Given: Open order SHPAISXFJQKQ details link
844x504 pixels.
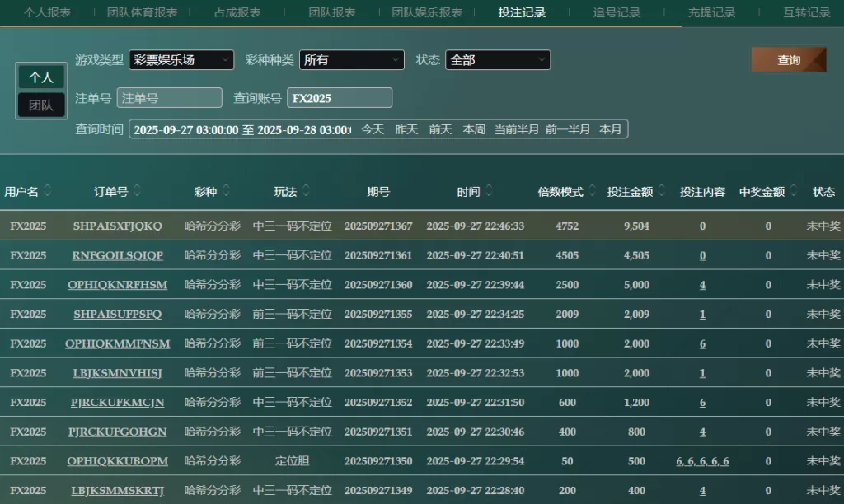Looking at the screenshot, I should click(117, 226).
